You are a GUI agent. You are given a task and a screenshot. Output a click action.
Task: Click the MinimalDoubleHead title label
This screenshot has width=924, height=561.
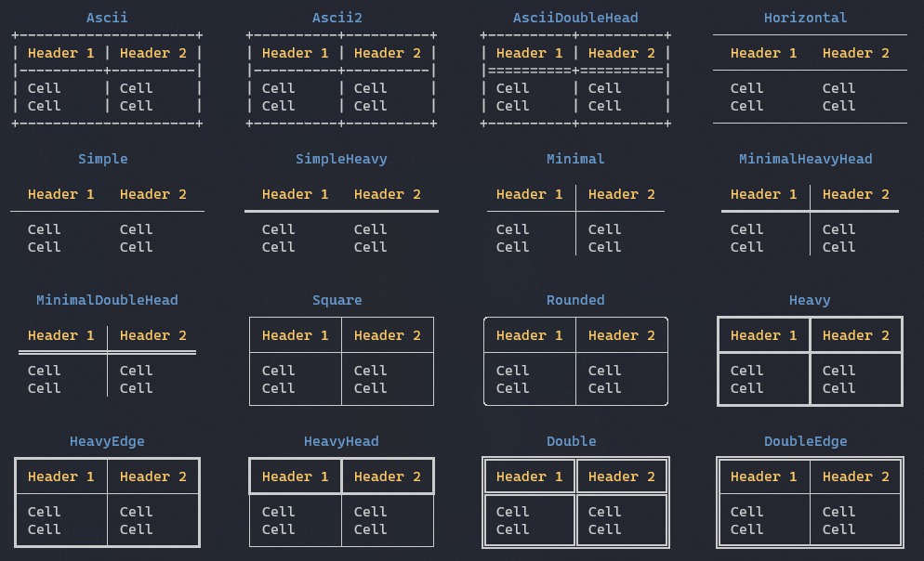pyautogui.click(x=107, y=300)
